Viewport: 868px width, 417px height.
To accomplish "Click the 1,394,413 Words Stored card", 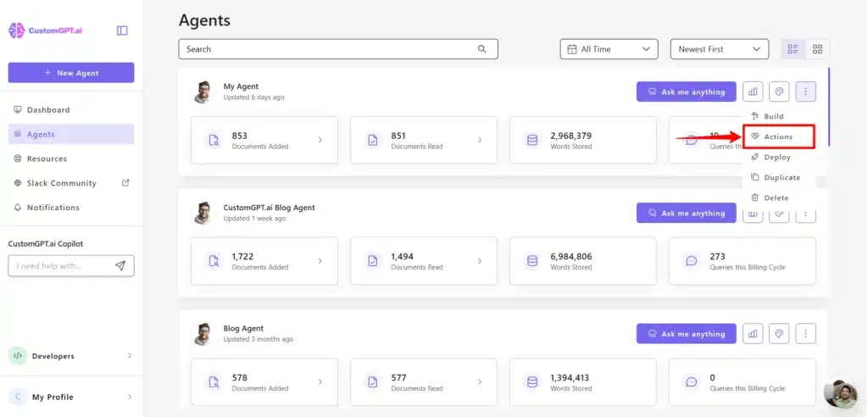I will tap(583, 382).
